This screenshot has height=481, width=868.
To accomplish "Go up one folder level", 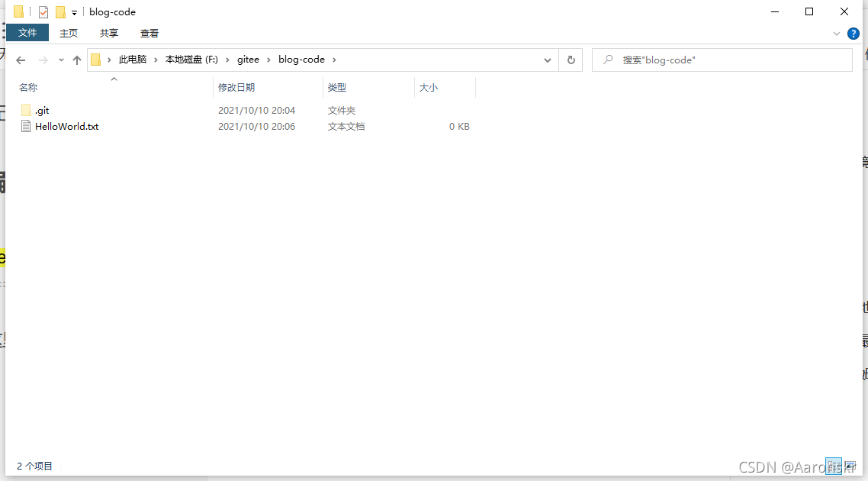I will [77, 60].
